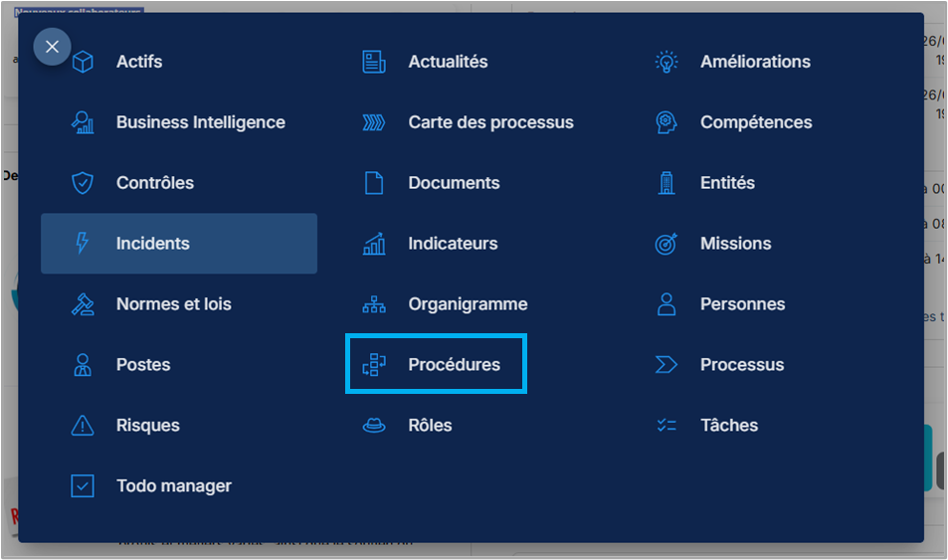
Task: Close the navigation menu overlay
Action: tap(52, 47)
